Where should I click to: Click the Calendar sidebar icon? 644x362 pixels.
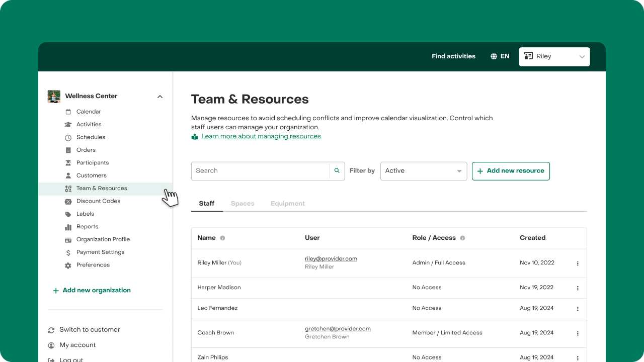click(68, 112)
